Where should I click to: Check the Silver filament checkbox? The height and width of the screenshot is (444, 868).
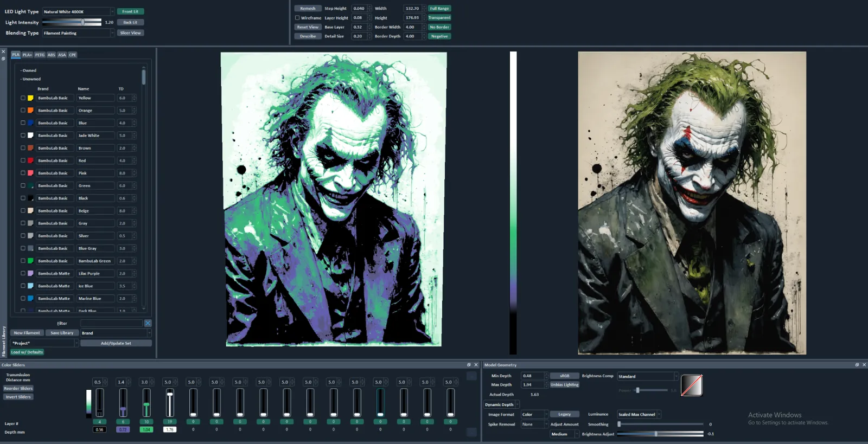point(23,236)
